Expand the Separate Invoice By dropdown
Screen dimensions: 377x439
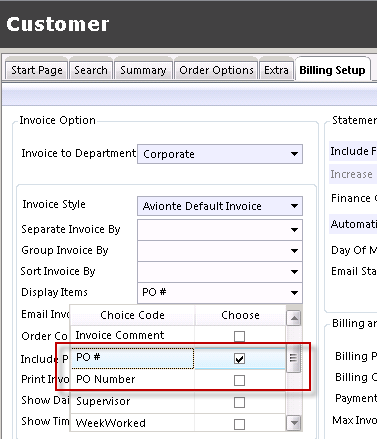point(294,230)
